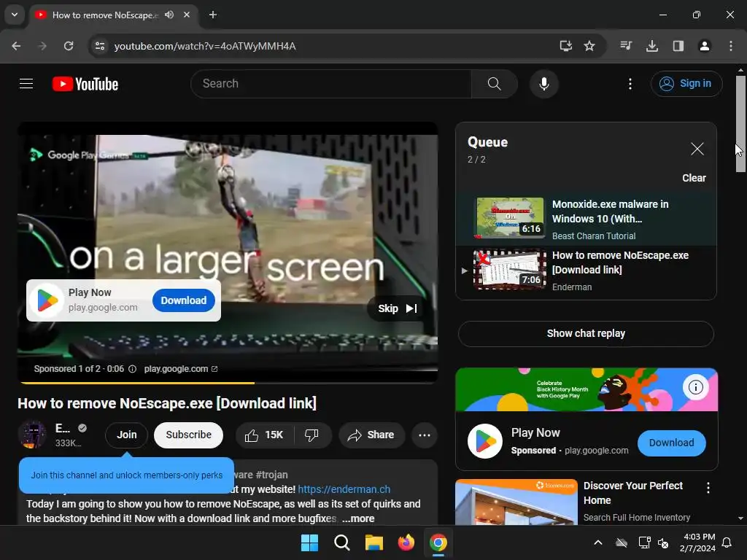Close the Queue panel
747x560 pixels.
697,149
